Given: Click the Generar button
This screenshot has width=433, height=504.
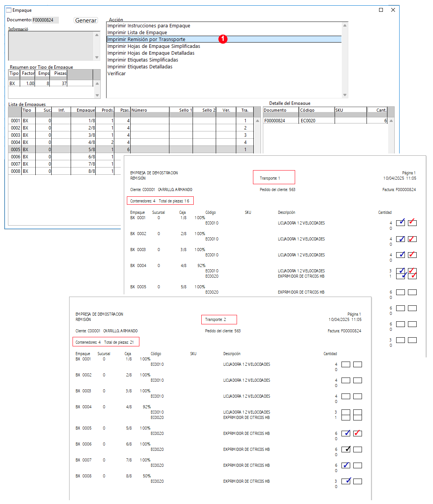Looking at the screenshot, I should 86,21.
